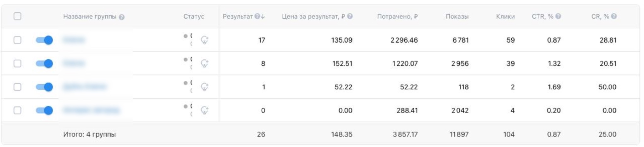Click help icon next to Название группы
This screenshot has width=644, height=147.
pyautogui.click(x=122, y=17)
